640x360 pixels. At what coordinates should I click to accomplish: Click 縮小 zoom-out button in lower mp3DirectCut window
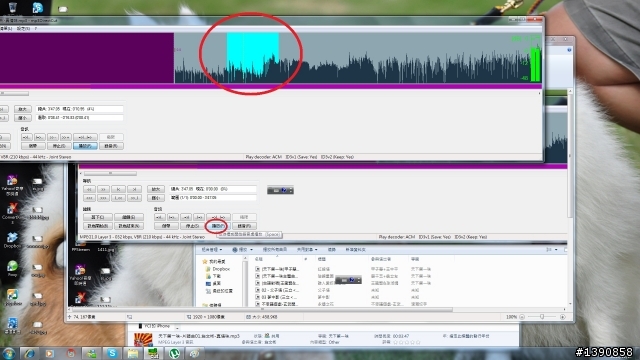pyautogui.click(x=156, y=198)
